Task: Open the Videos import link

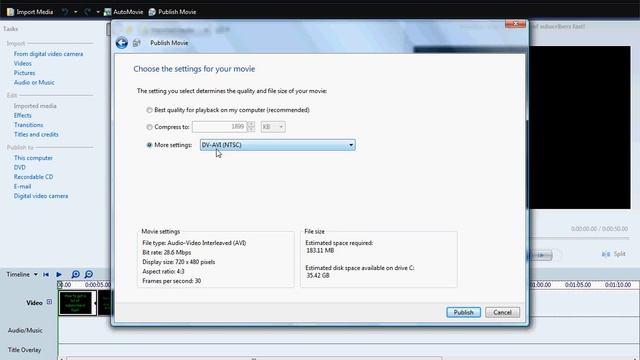Action: pos(22,63)
